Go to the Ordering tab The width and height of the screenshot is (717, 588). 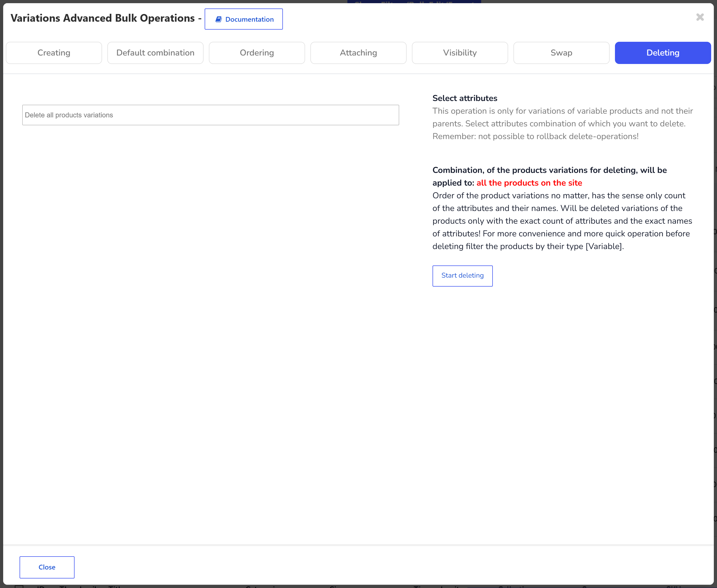pos(257,53)
